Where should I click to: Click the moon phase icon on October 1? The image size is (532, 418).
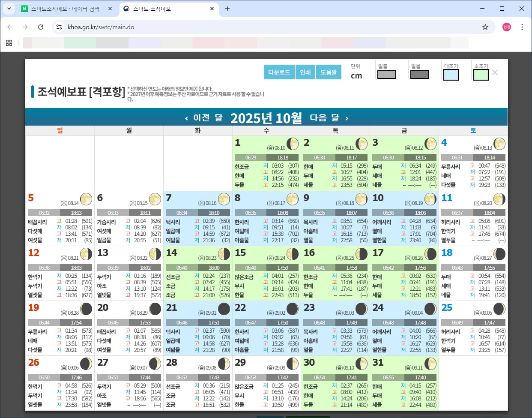point(293,144)
